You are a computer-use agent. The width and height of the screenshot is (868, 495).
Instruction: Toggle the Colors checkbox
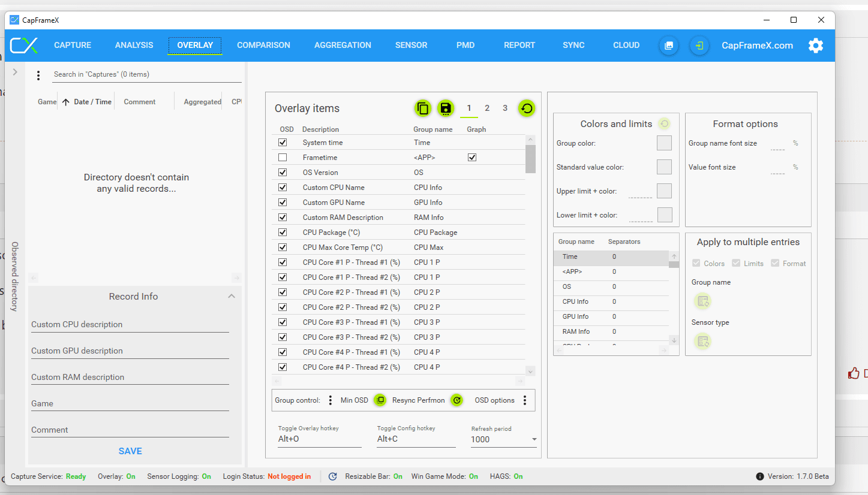tap(696, 264)
